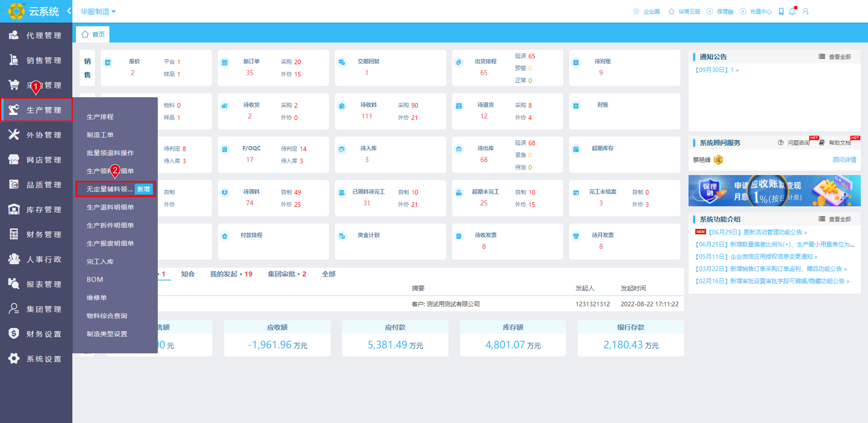Click the mobile phone icon in header
This screenshot has height=423, width=868.
[781, 11]
